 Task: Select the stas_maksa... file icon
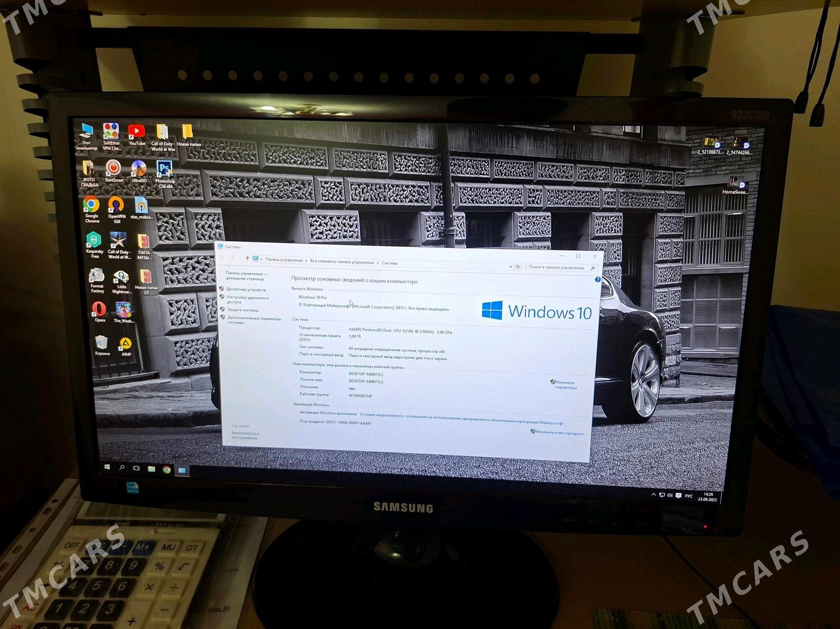click(x=142, y=208)
